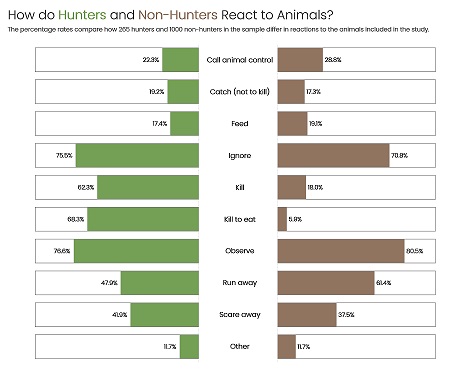Click the brown Non-Hunters Observe bar
Viewport: 465px width, 375px height.
point(341,251)
